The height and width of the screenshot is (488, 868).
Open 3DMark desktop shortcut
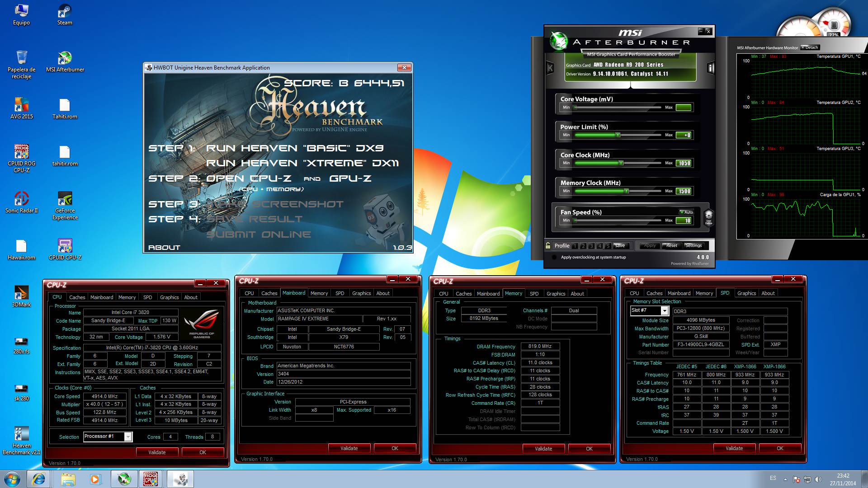point(21,296)
